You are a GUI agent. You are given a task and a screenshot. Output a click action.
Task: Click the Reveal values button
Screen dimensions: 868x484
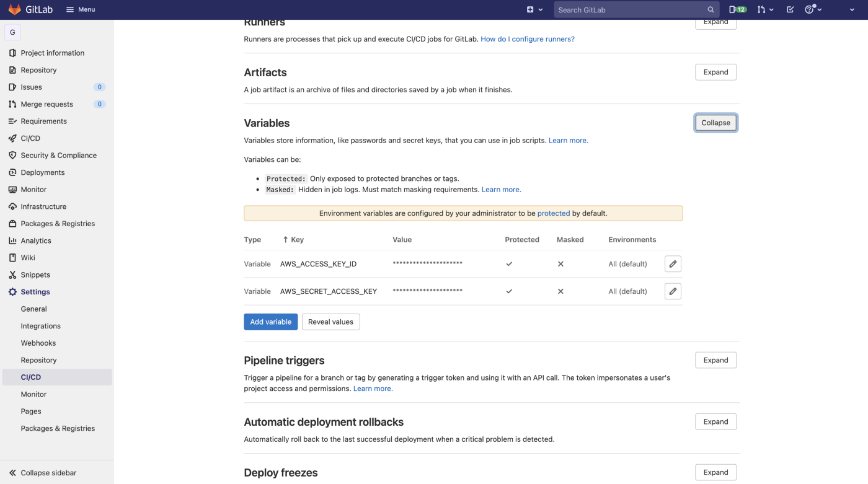point(330,322)
